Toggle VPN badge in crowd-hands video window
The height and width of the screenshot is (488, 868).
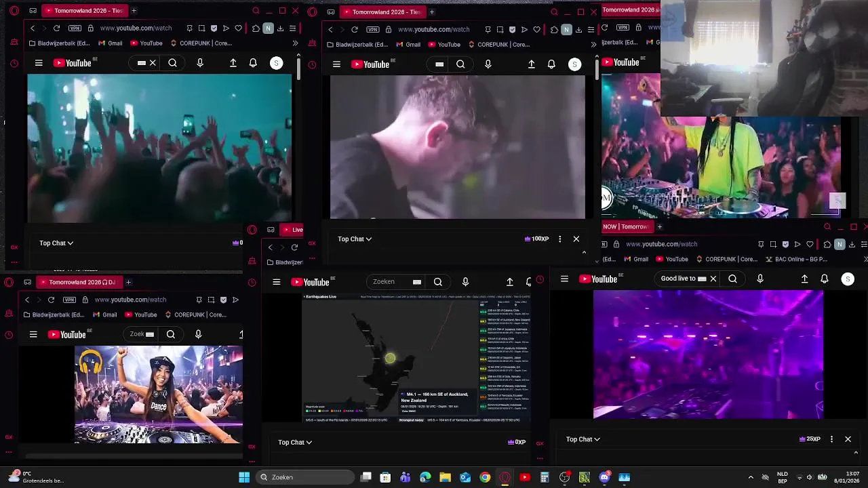(75, 28)
